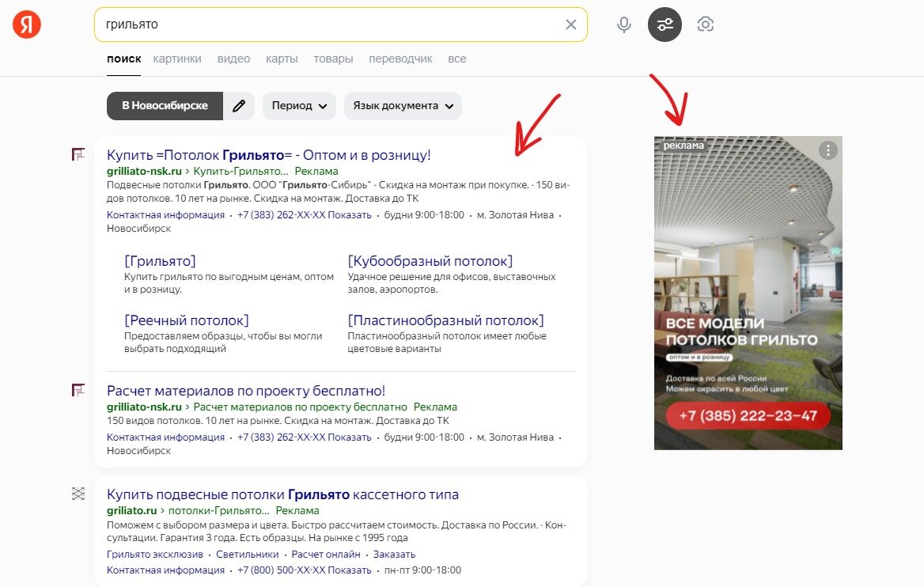Go to the переводчик tab
924x587 pixels.
tap(401, 59)
